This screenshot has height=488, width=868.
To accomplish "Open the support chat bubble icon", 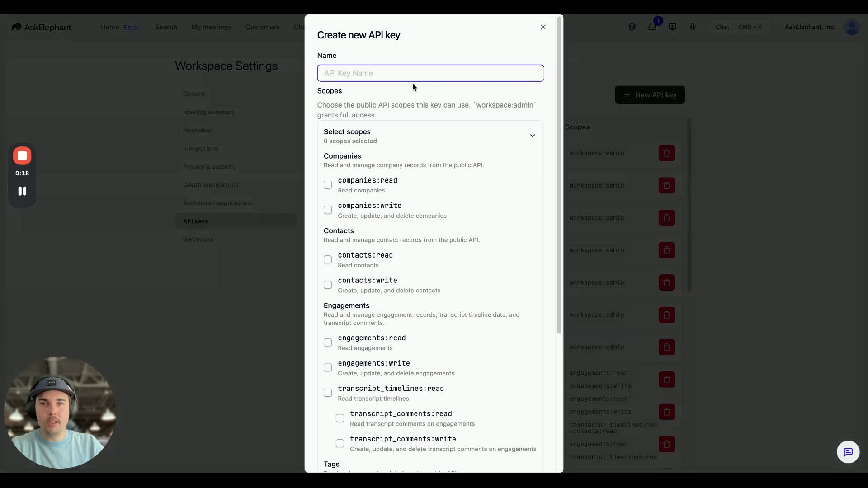I will click(x=848, y=452).
